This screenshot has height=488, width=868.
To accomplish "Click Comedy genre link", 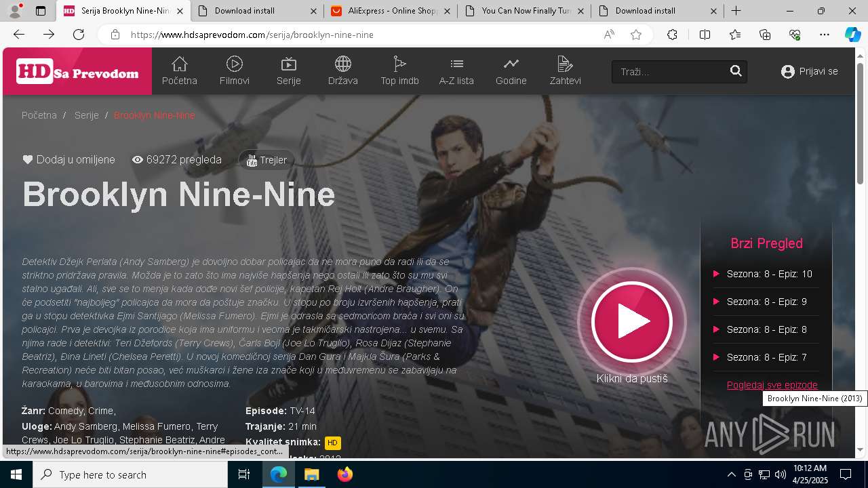I will [x=66, y=411].
